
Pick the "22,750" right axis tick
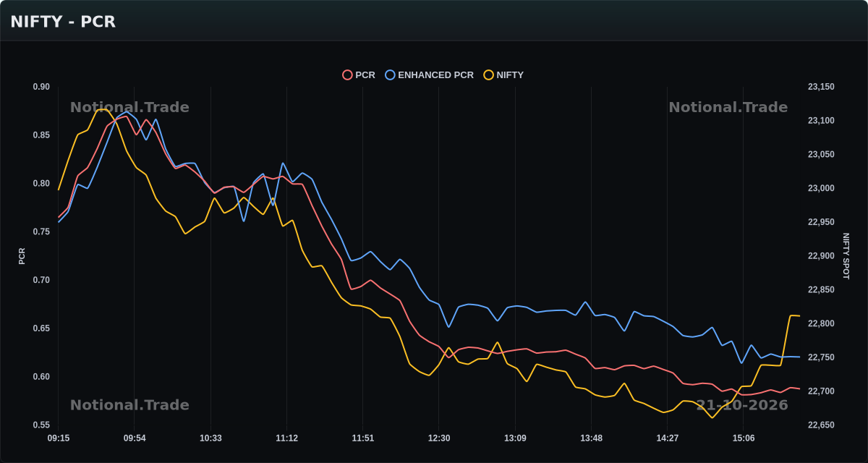[x=821, y=357]
